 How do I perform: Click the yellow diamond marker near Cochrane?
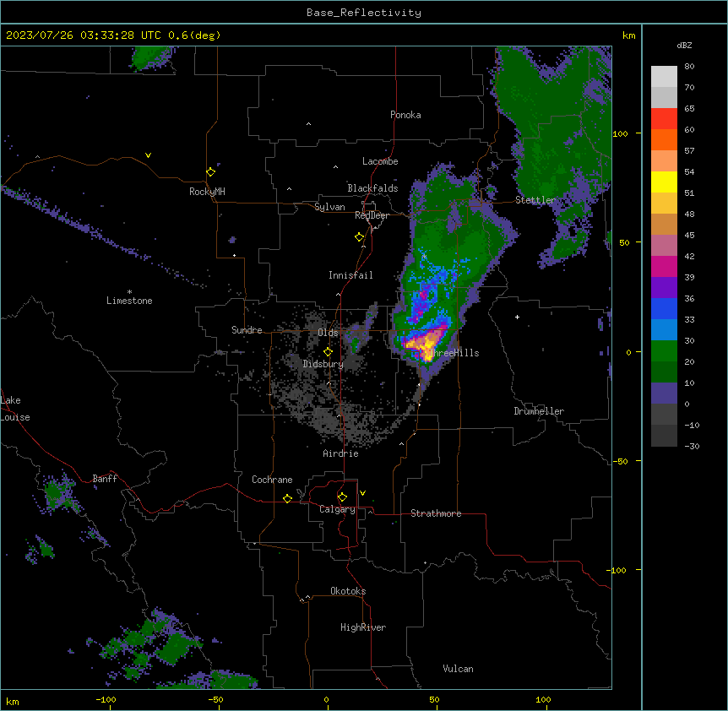point(287,498)
